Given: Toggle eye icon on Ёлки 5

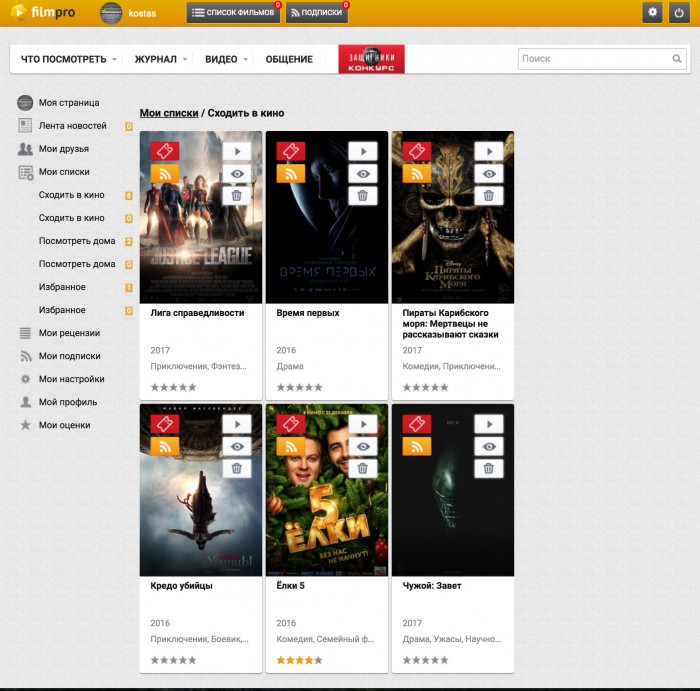Looking at the screenshot, I should pos(363,446).
